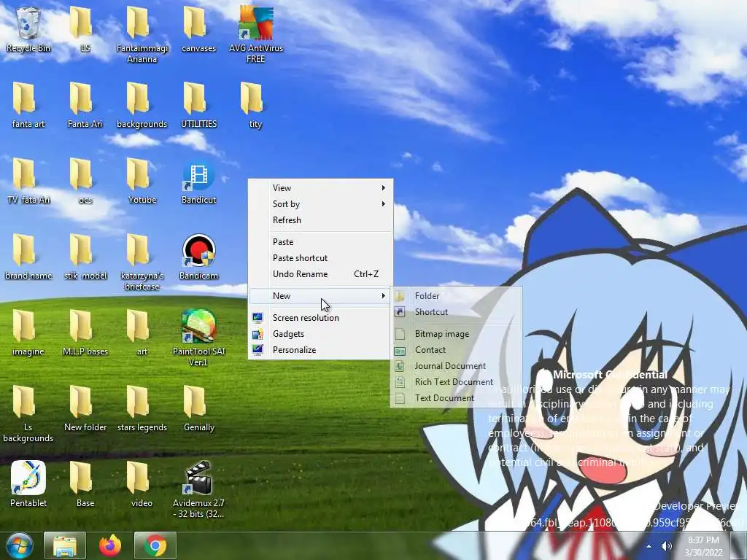Select the Fanta Ari folder
The width and height of the screenshot is (747, 560).
click(x=85, y=105)
